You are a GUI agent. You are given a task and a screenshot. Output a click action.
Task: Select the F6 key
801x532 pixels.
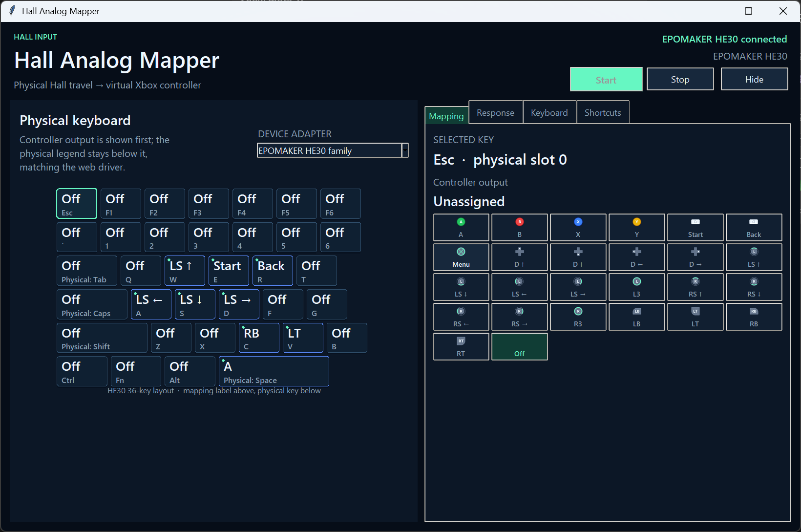340,203
